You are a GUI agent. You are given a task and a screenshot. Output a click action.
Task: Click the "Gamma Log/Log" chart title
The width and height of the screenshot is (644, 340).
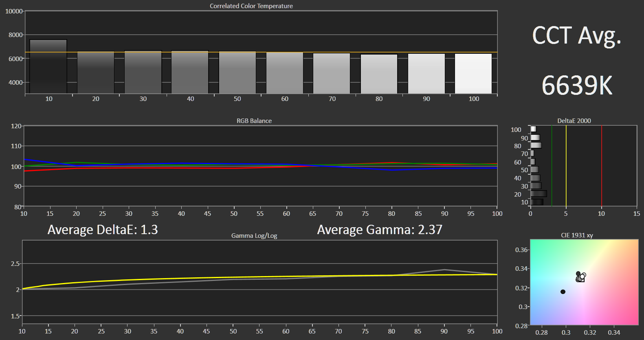point(254,235)
